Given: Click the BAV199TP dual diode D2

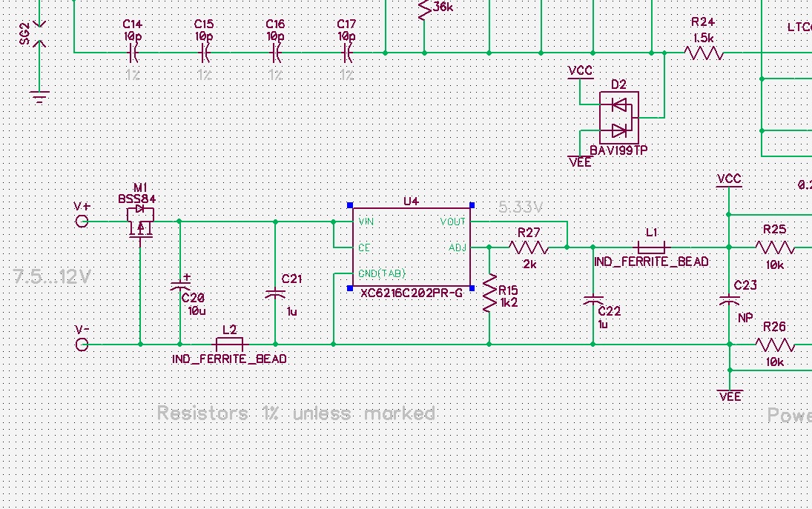Looking at the screenshot, I should [x=618, y=116].
